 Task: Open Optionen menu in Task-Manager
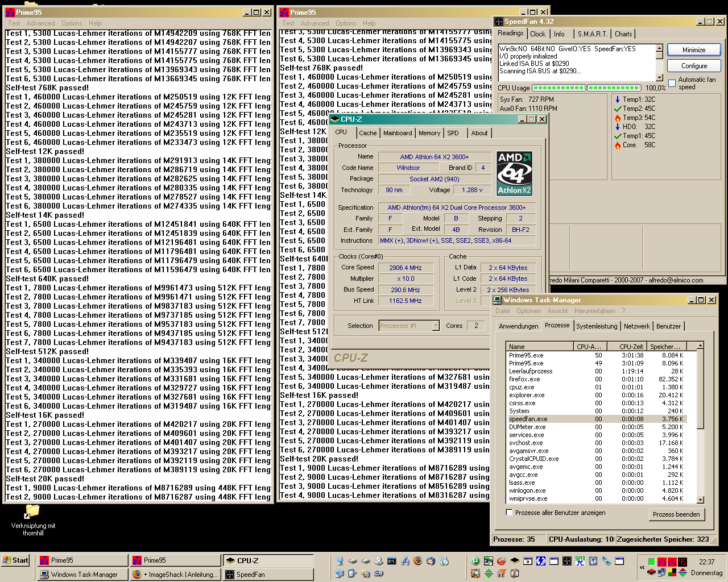(528, 311)
